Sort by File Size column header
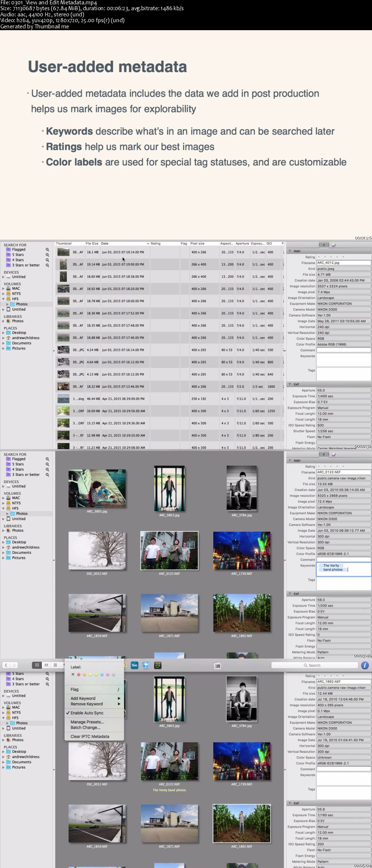The image size is (372, 868). 92,244
